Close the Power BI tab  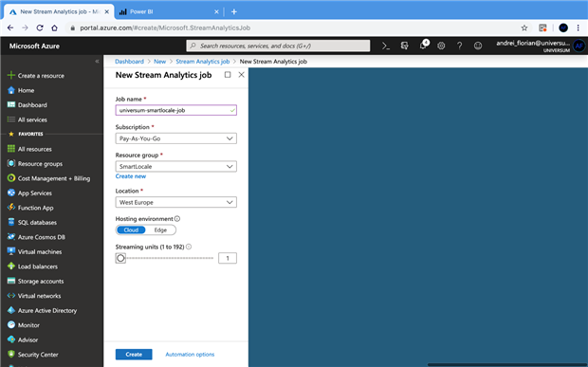[x=216, y=11]
